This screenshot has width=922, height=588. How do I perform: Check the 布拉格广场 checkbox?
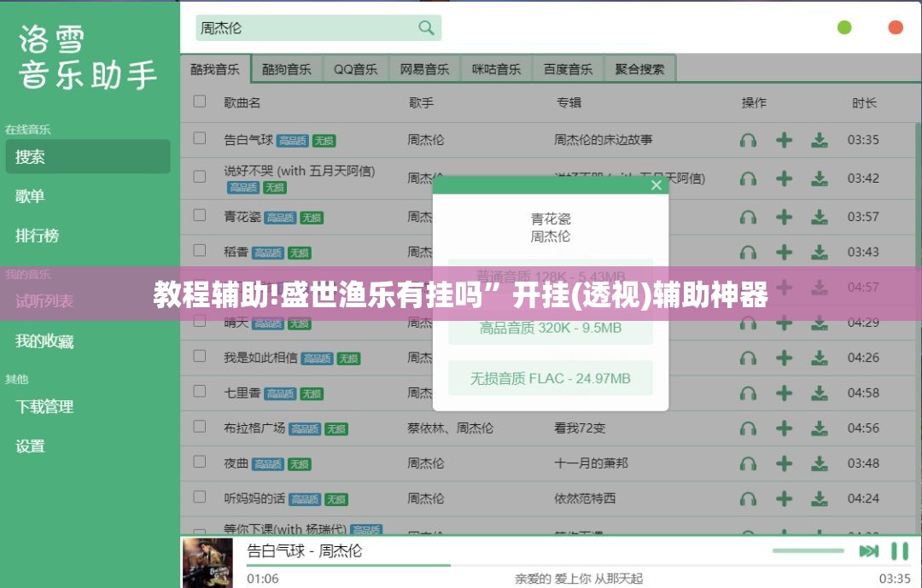[199, 427]
